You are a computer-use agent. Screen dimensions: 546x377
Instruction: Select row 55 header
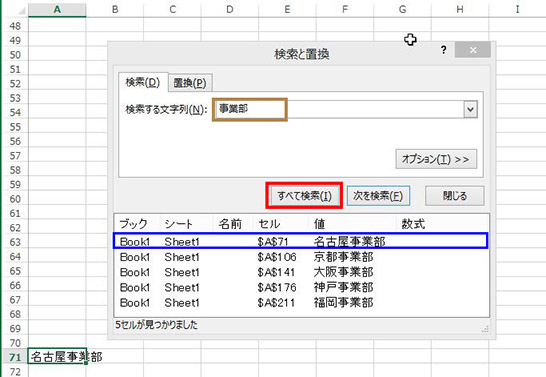(15, 127)
